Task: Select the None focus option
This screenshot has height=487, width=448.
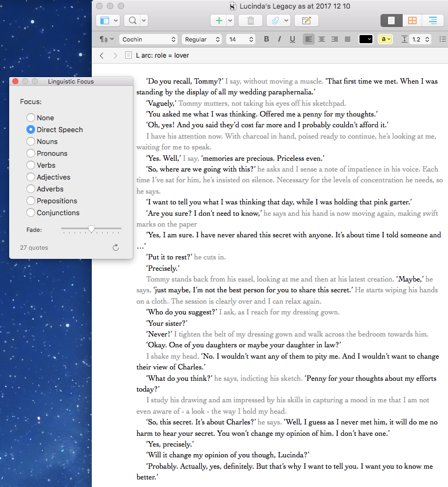Action: 30,118
